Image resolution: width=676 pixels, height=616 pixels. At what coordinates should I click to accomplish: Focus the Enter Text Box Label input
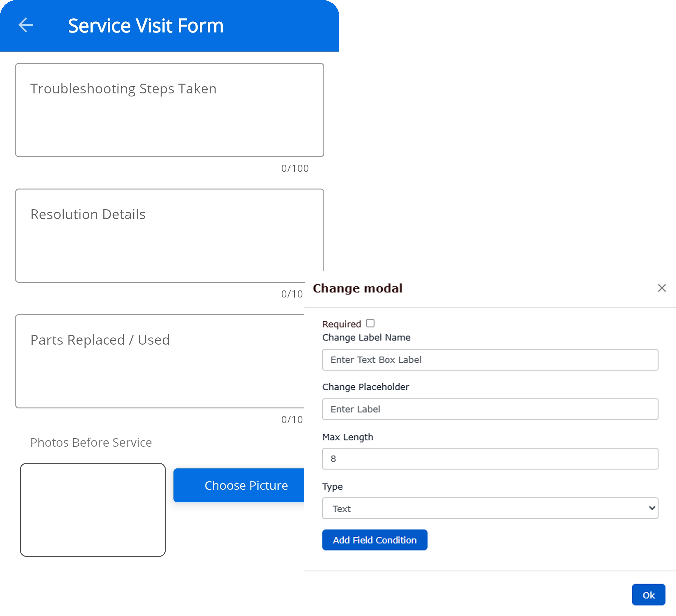point(490,360)
